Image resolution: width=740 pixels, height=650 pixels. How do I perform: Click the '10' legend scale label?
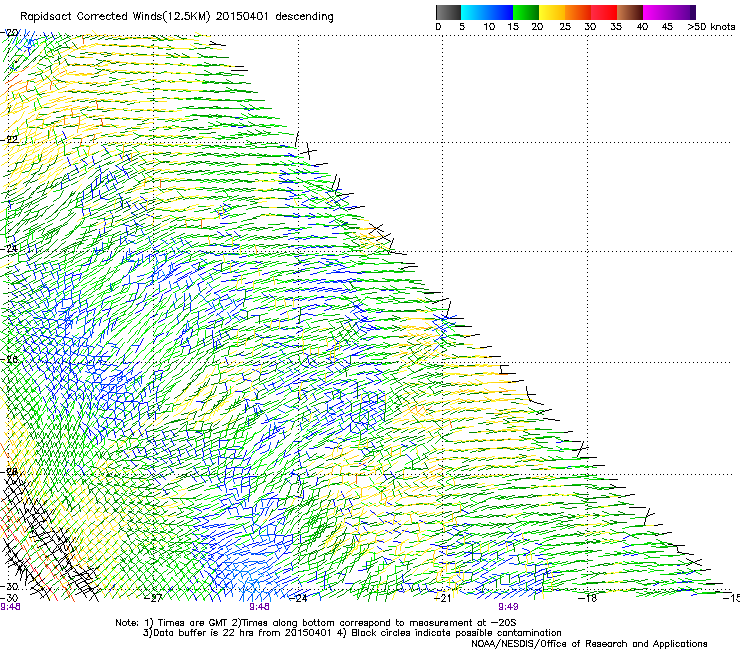489,27
